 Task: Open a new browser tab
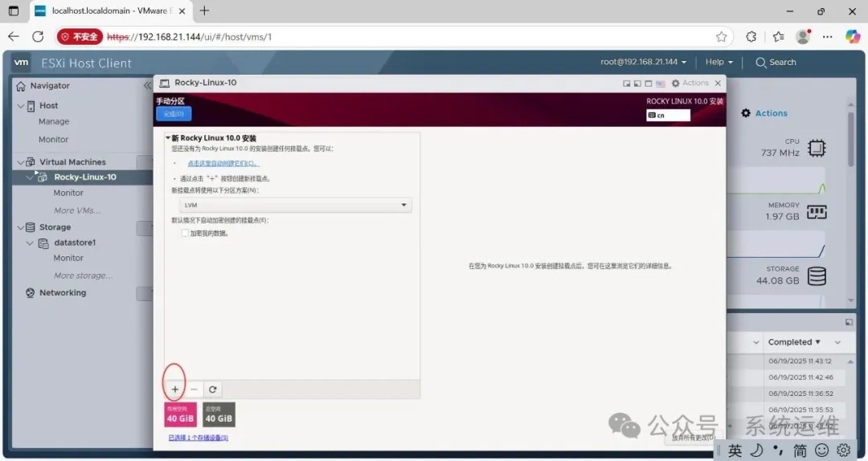tap(204, 10)
